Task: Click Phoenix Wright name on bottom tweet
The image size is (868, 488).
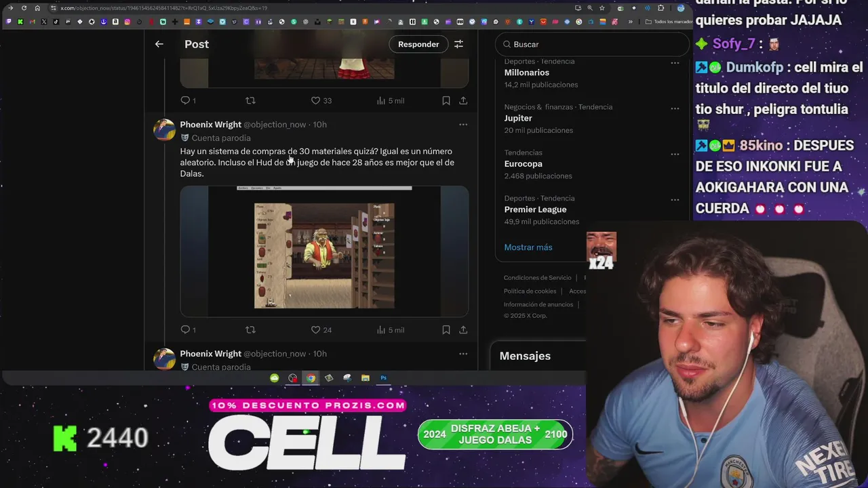Action: [x=210, y=354]
